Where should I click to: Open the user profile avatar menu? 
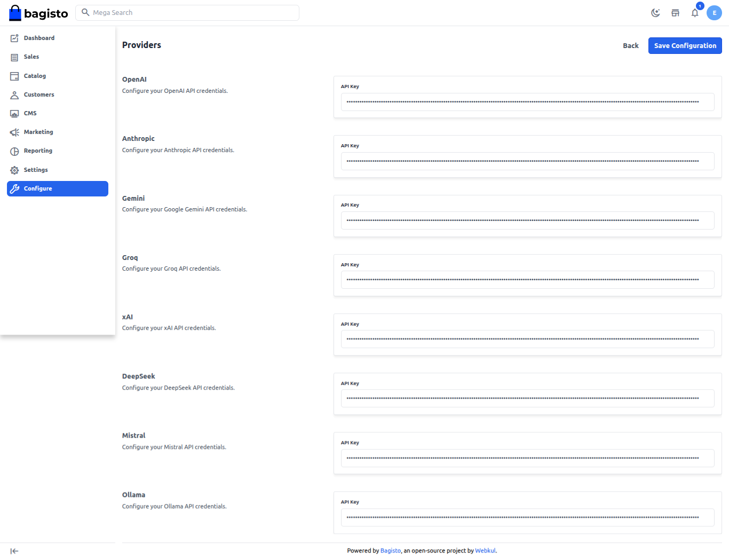[714, 13]
